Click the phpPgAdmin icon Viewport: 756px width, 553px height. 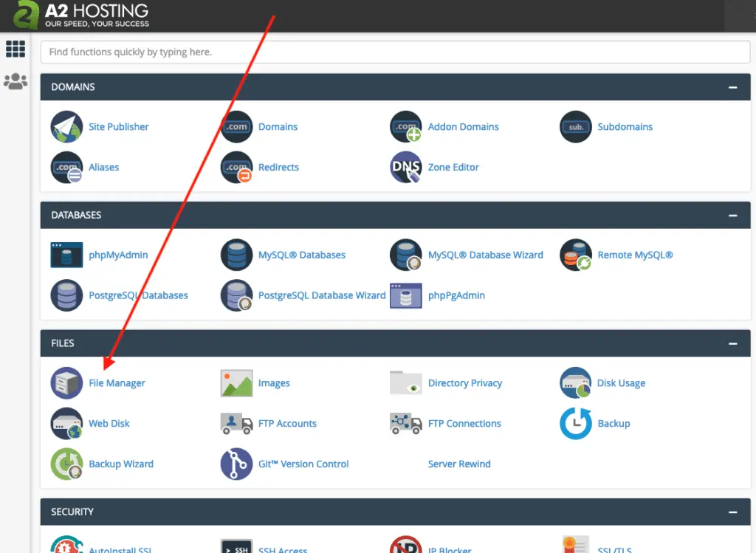405,295
